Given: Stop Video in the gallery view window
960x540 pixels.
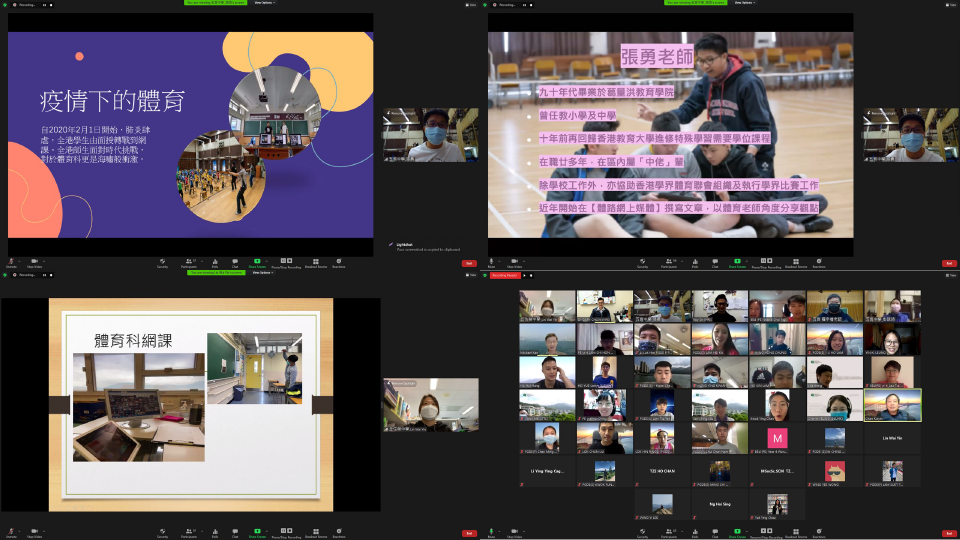Looking at the screenshot, I should coord(514,533).
